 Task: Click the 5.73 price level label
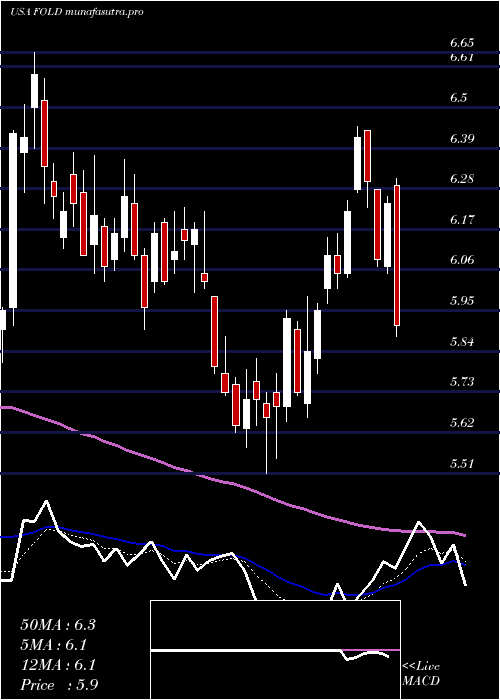pyautogui.click(x=462, y=382)
